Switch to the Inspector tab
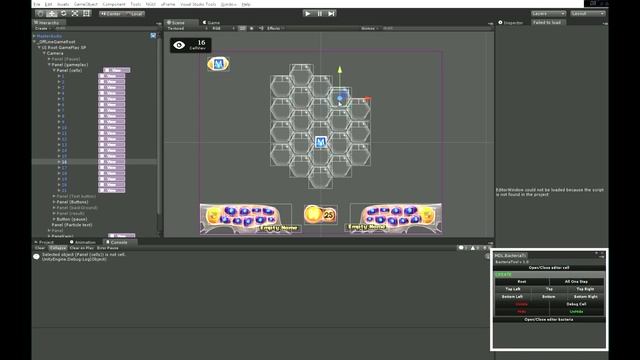The image size is (640, 360). 511,22
